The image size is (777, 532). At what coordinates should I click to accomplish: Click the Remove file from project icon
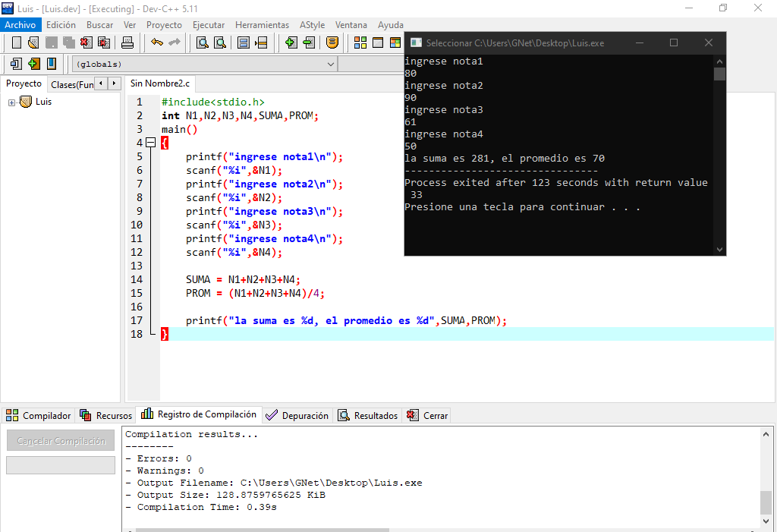point(308,42)
